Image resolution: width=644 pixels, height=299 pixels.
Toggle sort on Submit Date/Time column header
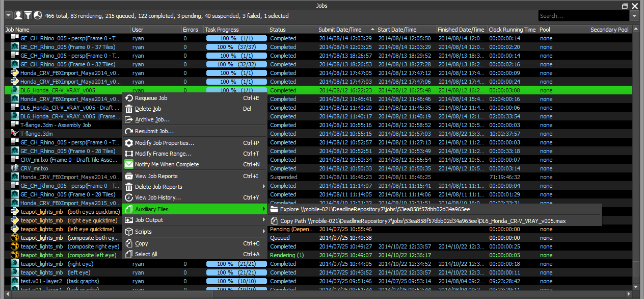click(x=346, y=30)
